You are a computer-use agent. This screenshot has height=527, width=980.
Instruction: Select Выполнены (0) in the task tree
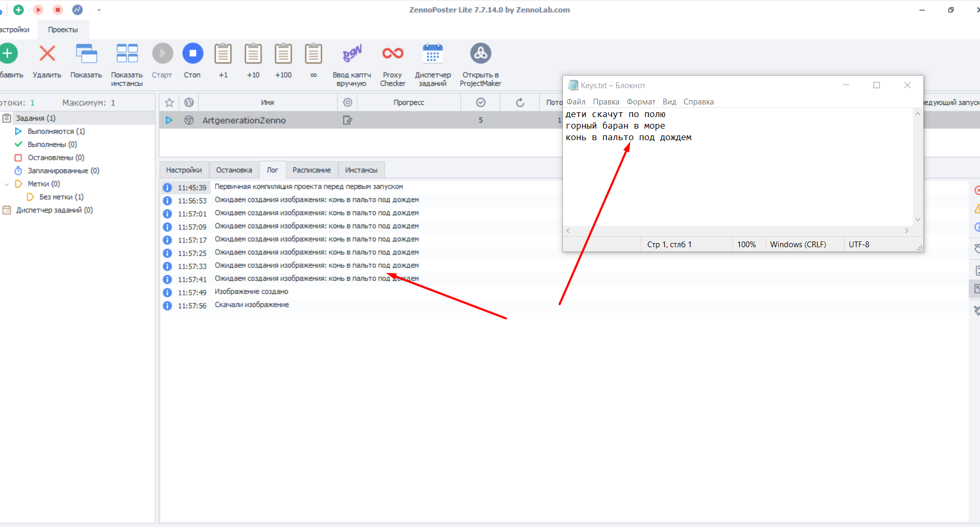click(x=52, y=144)
